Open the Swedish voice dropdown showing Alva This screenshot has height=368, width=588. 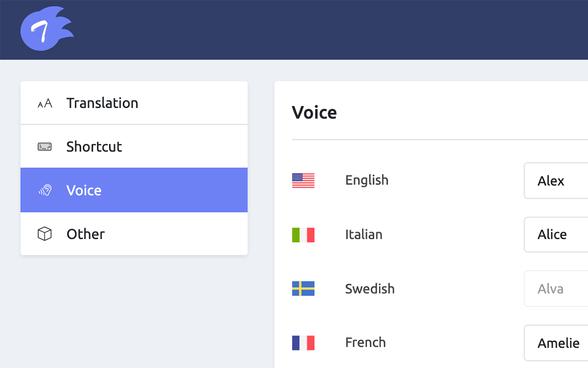point(556,289)
